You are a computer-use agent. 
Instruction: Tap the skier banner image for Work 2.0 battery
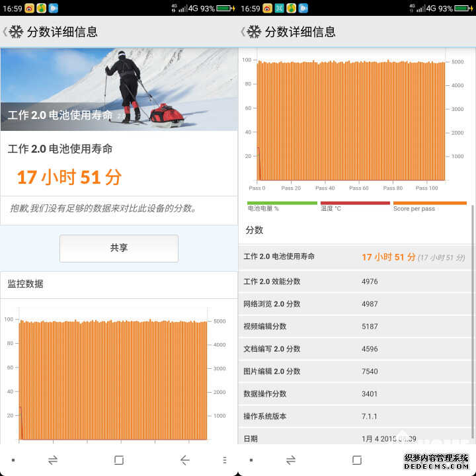coord(119,89)
